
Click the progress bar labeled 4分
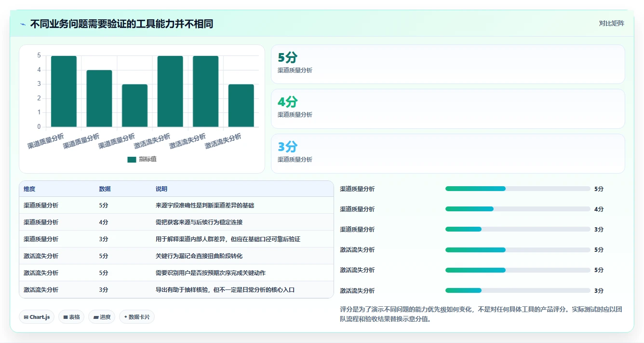(x=518, y=209)
